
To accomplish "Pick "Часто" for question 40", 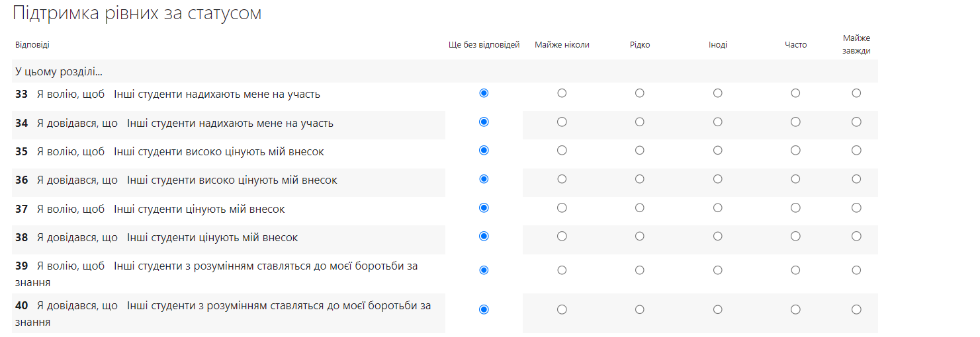I will [x=795, y=309].
